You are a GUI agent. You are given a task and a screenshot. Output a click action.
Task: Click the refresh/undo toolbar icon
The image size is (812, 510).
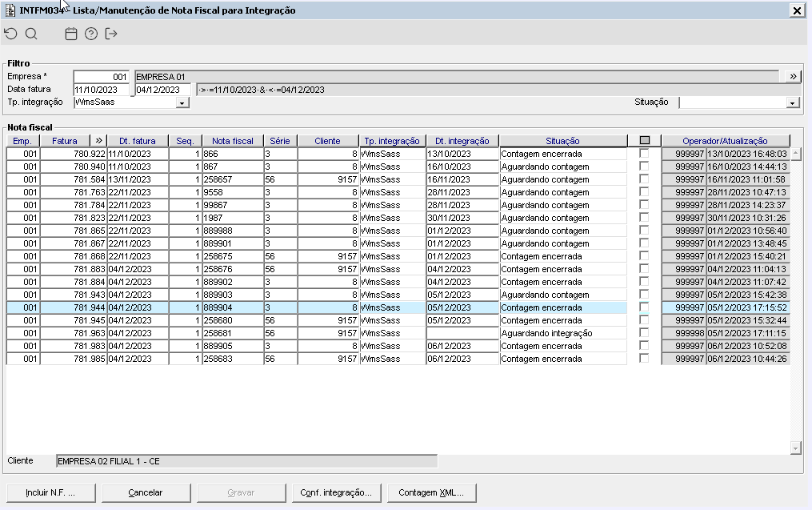(x=11, y=34)
